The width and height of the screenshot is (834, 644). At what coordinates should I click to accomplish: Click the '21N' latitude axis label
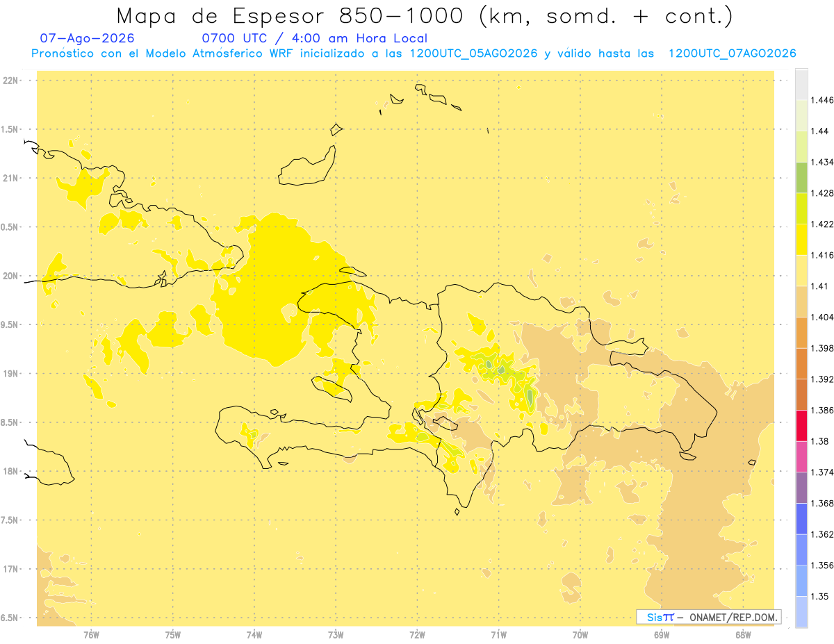coord(10,179)
